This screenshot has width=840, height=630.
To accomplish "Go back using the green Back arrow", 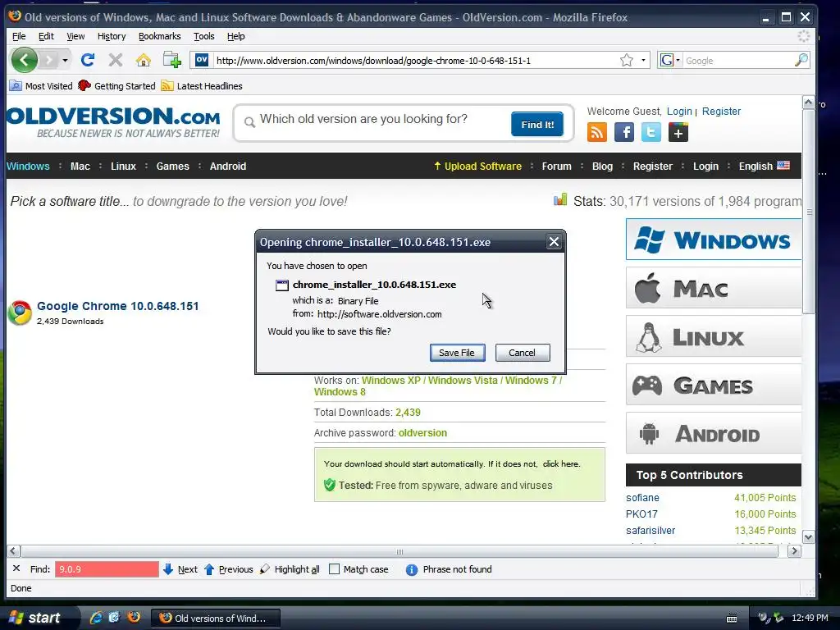I will (x=24, y=59).
